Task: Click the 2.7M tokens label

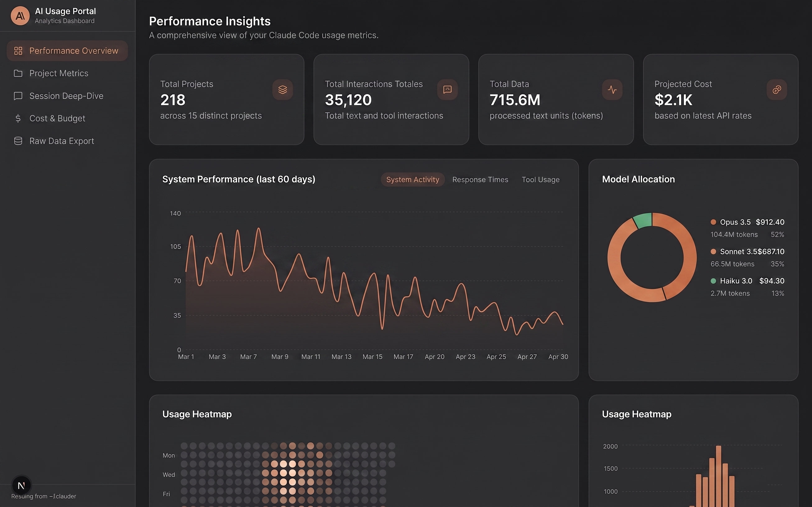Action: coord(730,293)
